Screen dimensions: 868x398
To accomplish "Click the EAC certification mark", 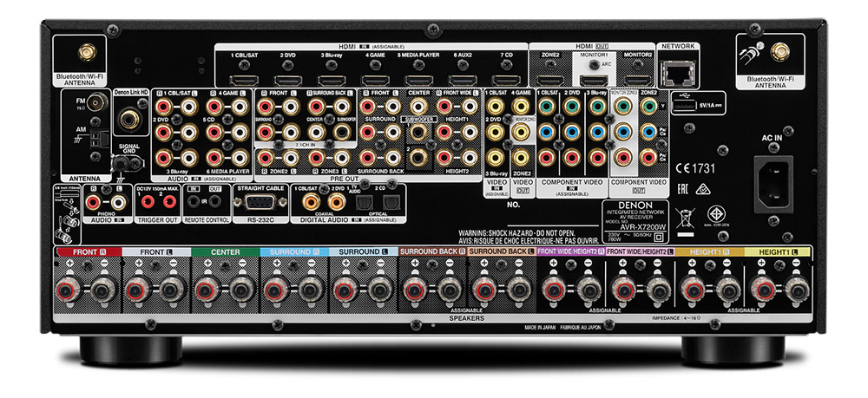I will (682, 188).
